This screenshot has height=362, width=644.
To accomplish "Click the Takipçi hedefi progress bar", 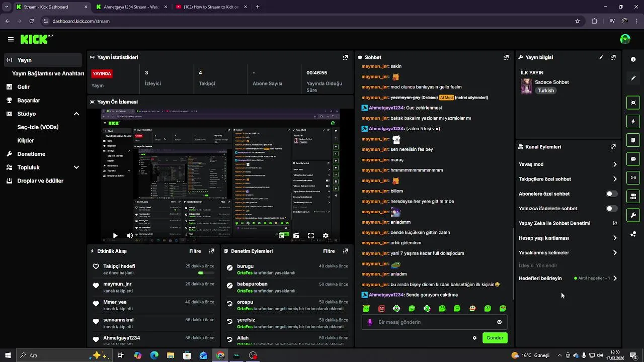I will click(x=206, y=273).
